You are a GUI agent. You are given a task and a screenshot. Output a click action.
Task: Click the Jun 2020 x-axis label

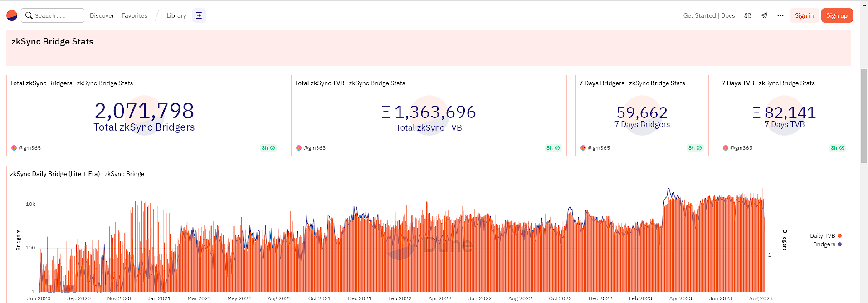click(39, 298)
